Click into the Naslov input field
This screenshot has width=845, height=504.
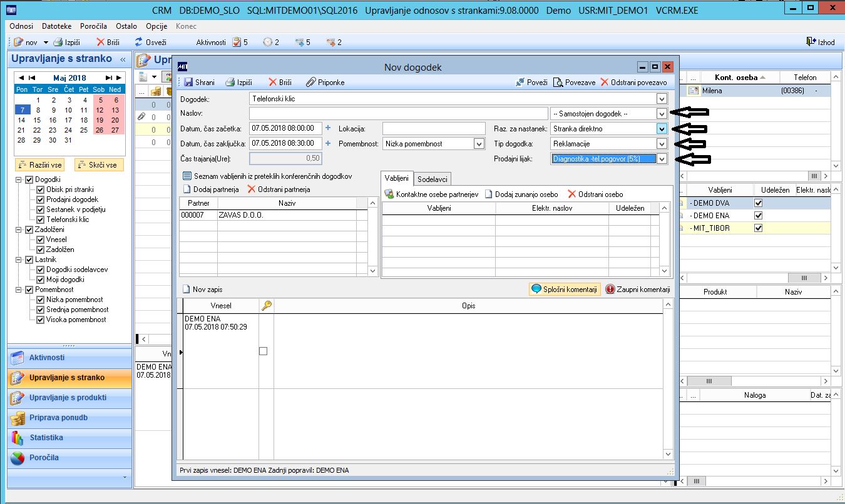tap(398, 114)
